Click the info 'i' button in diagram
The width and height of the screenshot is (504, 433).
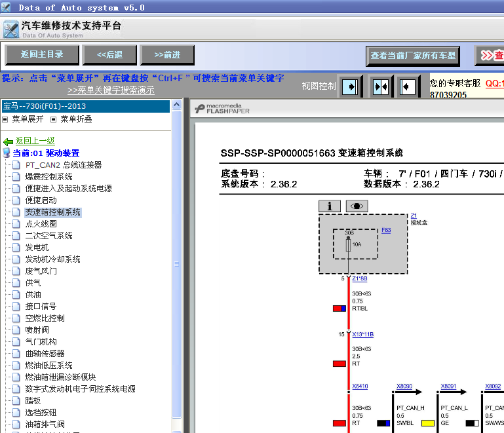pos(330,206)
